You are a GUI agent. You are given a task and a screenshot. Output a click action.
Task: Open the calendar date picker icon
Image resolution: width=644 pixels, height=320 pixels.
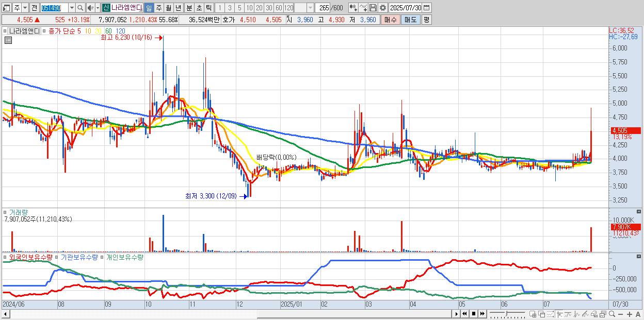point(427,8)
